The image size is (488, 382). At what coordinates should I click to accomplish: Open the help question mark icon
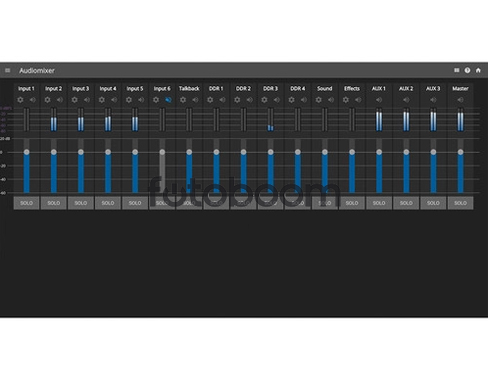click(x=467, y=70)
